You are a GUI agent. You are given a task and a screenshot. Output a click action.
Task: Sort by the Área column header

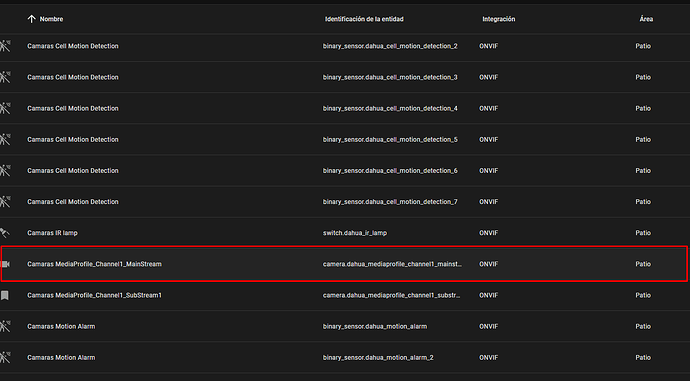pos(646,19)
